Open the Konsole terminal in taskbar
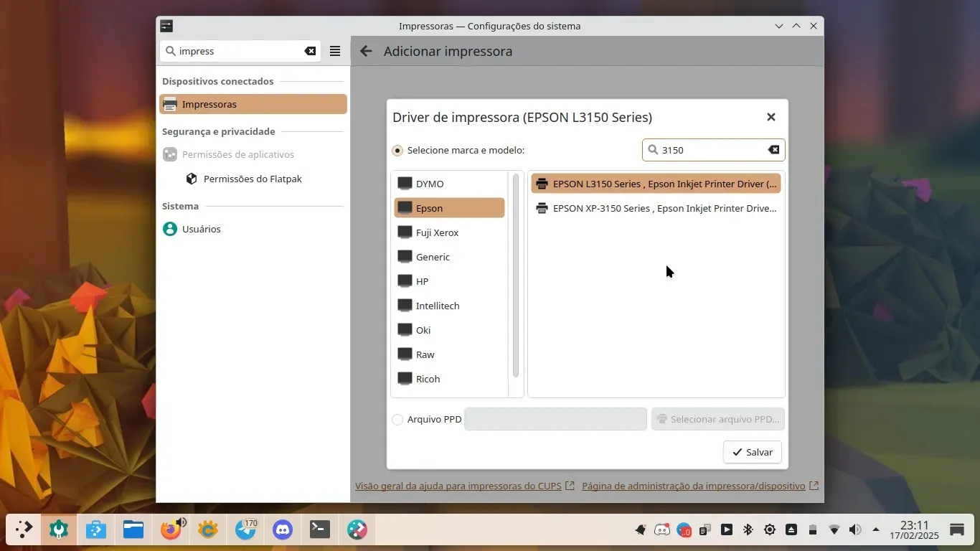Screen dimensions: 980x551 (x=320, y=530)
